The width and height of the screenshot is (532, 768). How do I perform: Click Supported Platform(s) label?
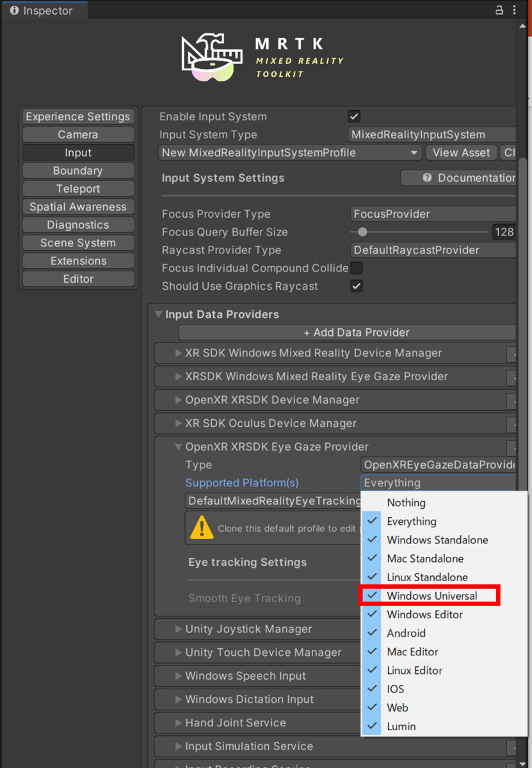pyautogui.click(x=242, y=483)
